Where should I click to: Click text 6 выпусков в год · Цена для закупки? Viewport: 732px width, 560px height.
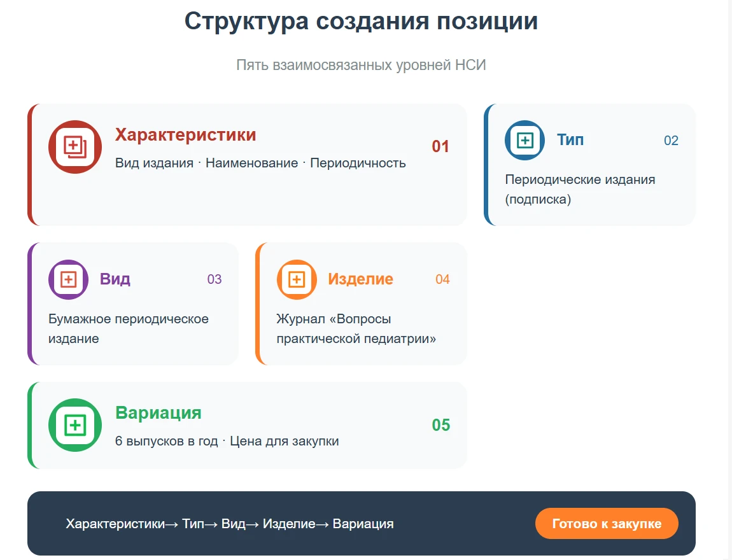coord(227,441)
